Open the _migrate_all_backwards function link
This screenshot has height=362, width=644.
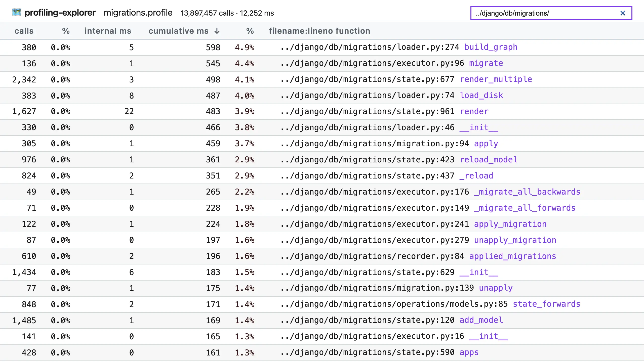[x=527, y=192]
